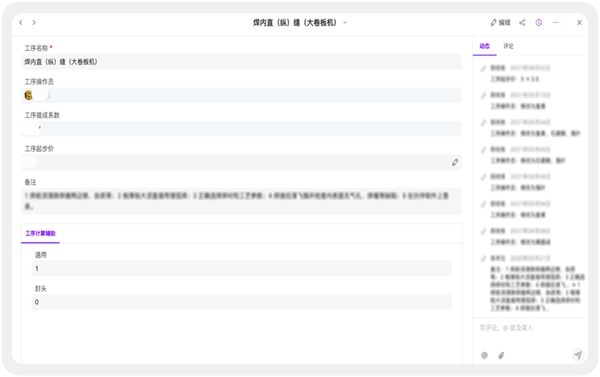The height and width of the screenshot is (377, 600).
Task: Click the 编辑 edit button
Action: [501, 23]
